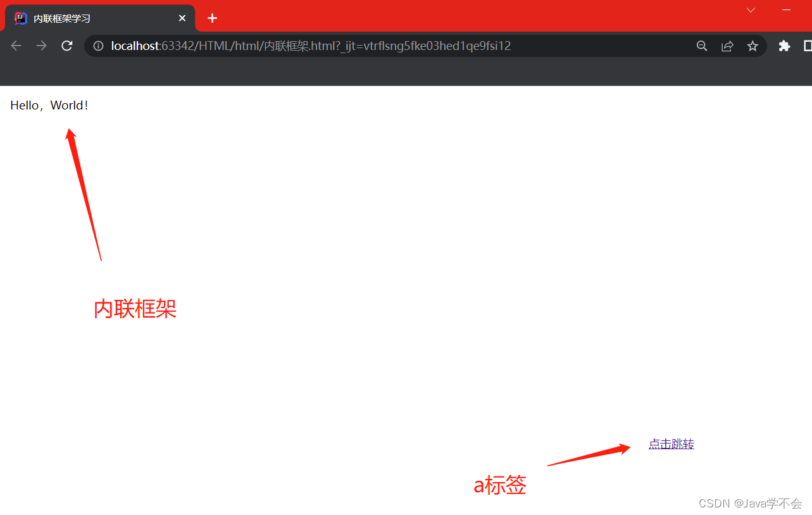
Task: Click the IntelliJ favicon on the tab
Action: 21,18
